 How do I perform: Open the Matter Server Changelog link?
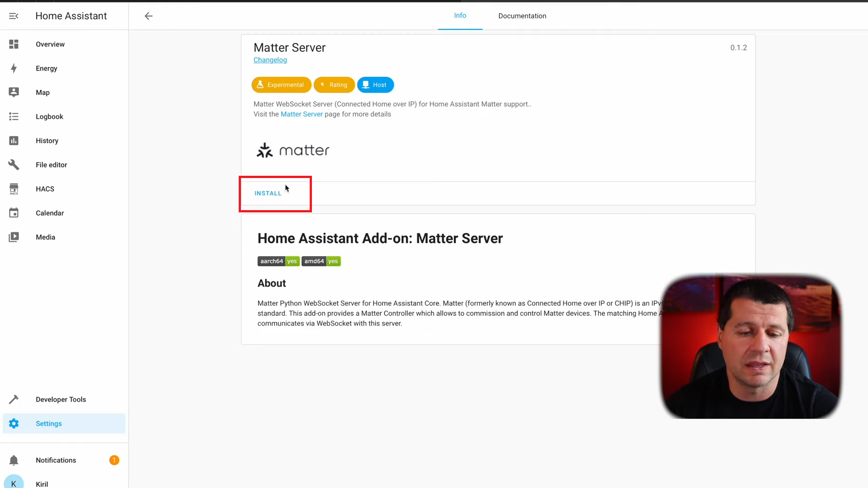point(269,60)
